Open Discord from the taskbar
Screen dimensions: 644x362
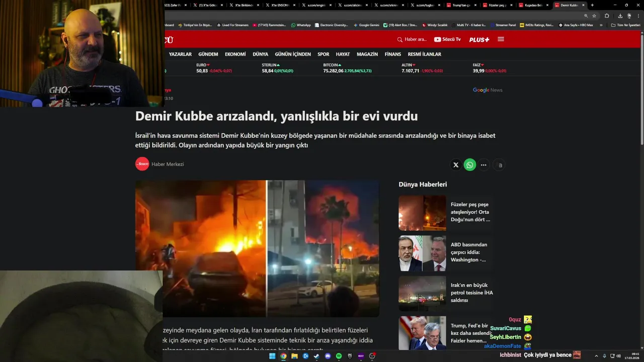click(328, 356)
